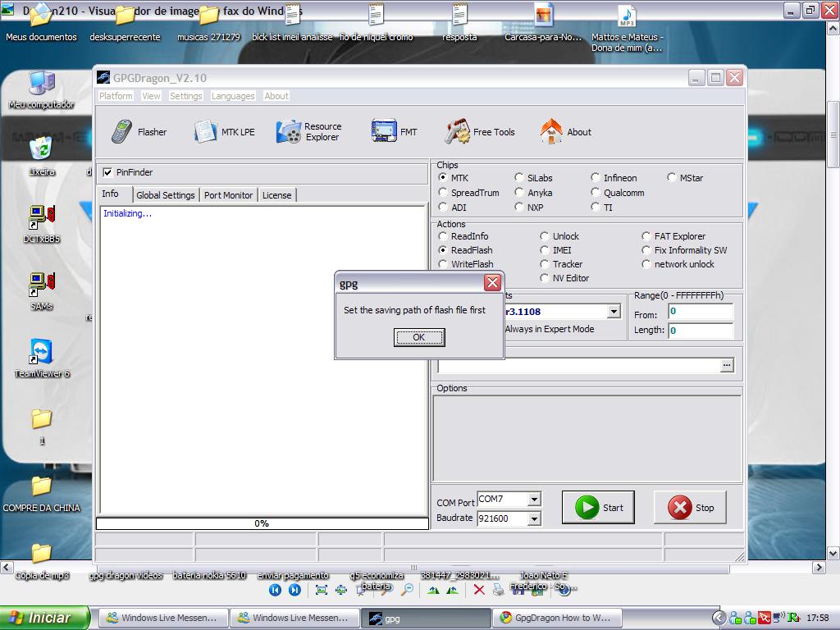Image resolution: width=840 pixels, height=630 pixels.
Task: Click the Range From input field
Action: coord(701,311)
